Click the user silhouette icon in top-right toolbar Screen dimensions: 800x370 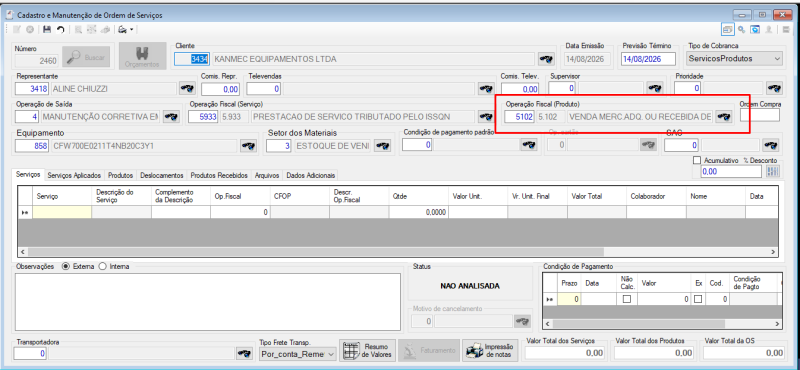pyautogui.click(x=768, y=30)
